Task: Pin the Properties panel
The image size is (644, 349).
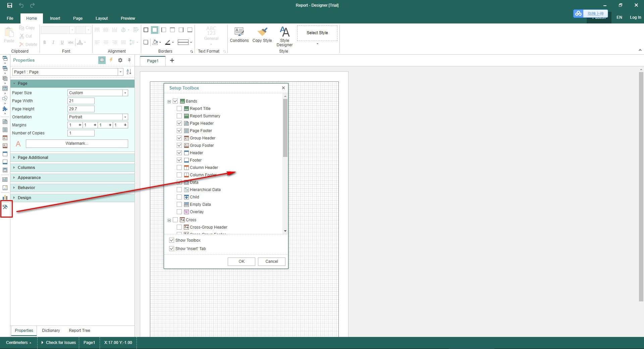Action: pos(129,60)
